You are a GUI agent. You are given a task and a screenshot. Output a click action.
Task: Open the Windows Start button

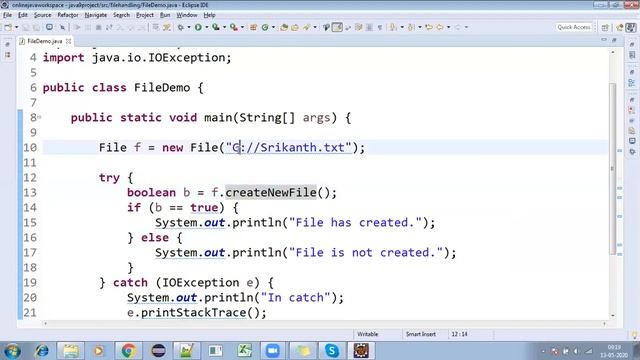pos(12,351)
